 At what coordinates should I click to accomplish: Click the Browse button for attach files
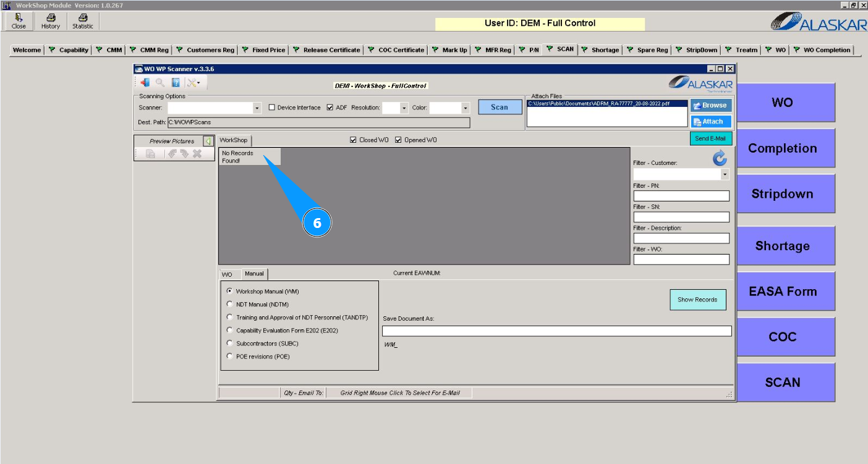pyautogui.click(x=711, y=105)
